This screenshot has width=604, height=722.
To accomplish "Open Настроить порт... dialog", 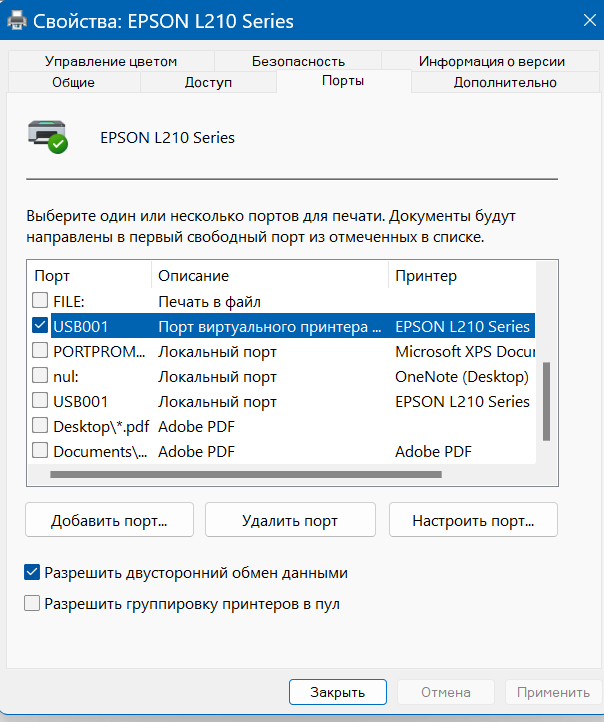I will tap(473, 520).
